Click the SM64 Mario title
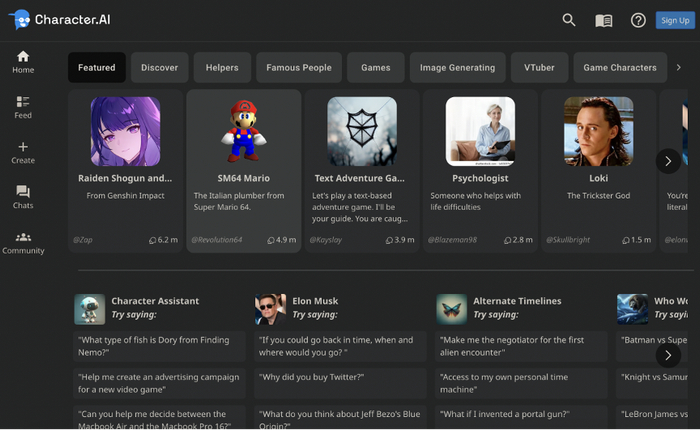Viewport: 700px width, 430px height. 244,178
